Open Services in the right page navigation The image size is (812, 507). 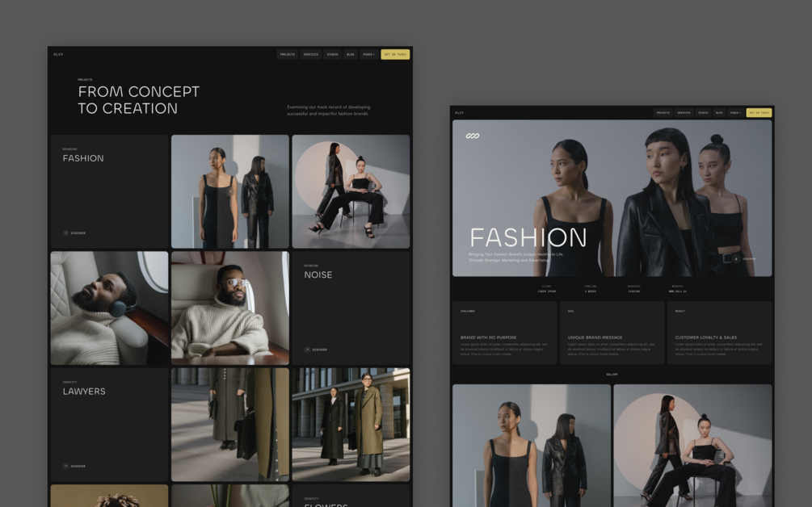(684, 113)
